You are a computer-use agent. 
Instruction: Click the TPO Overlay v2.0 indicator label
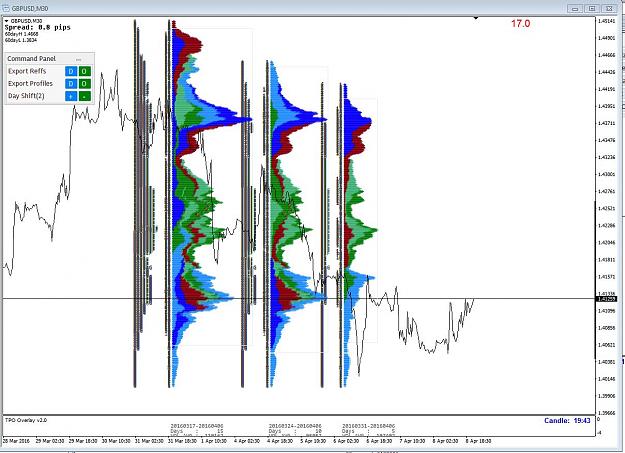pos(26,420)
